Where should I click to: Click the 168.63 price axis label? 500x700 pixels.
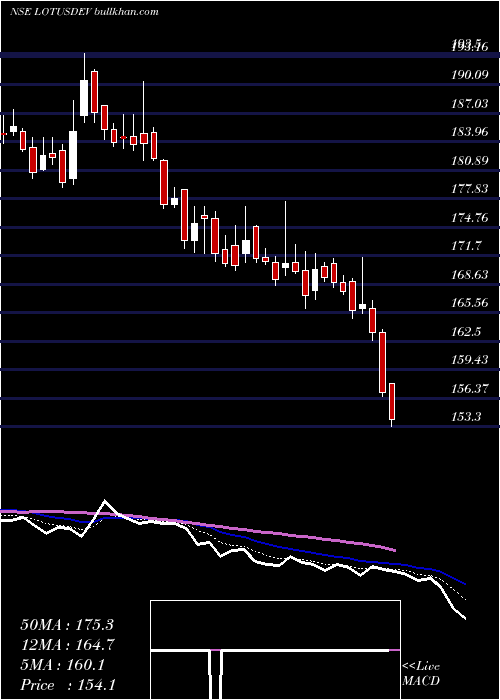coord(469,275)
